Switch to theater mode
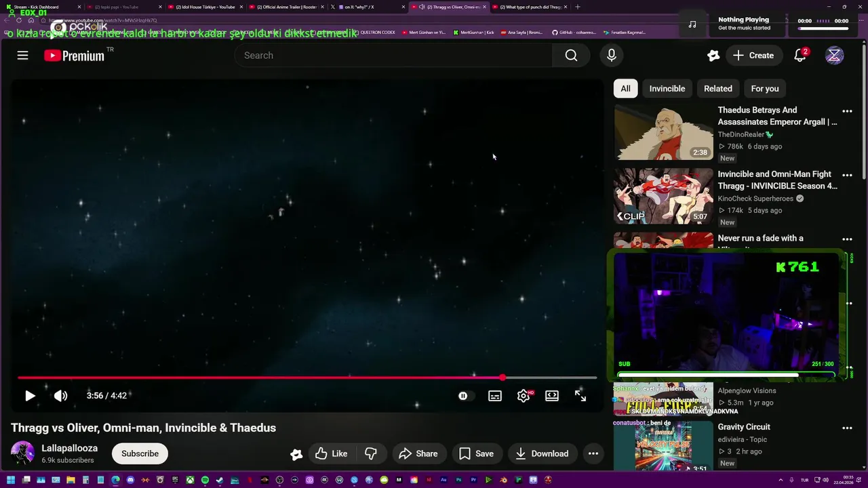 pyautogui.click(x=552, y=396)
